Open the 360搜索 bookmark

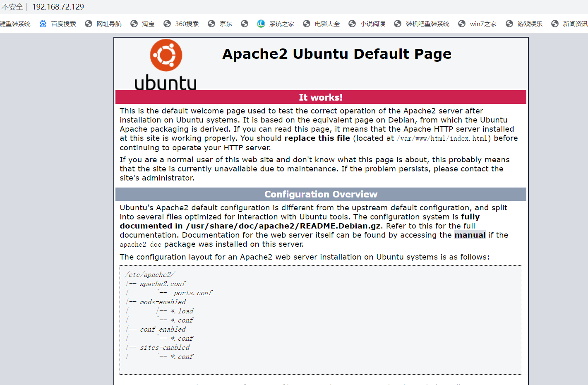181,24
